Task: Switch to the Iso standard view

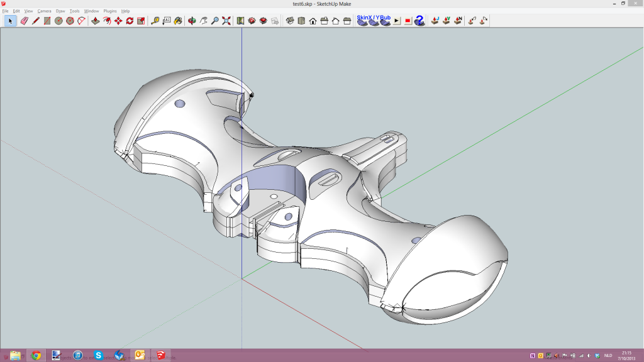Action: pyautogui.click(x=290, y=21)
